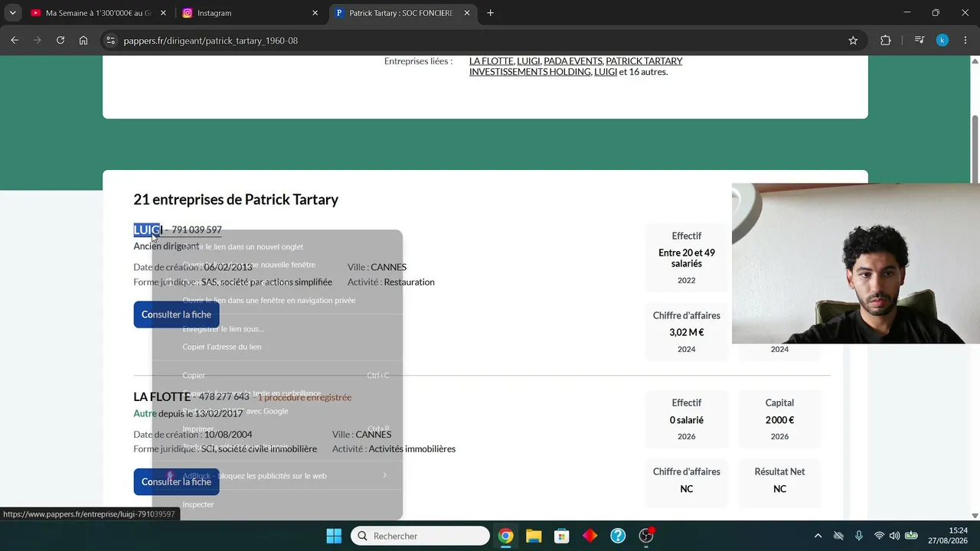Screen dimensions: 980x551
Task: Open a new tab with plus button
Action: click(490, 13)
